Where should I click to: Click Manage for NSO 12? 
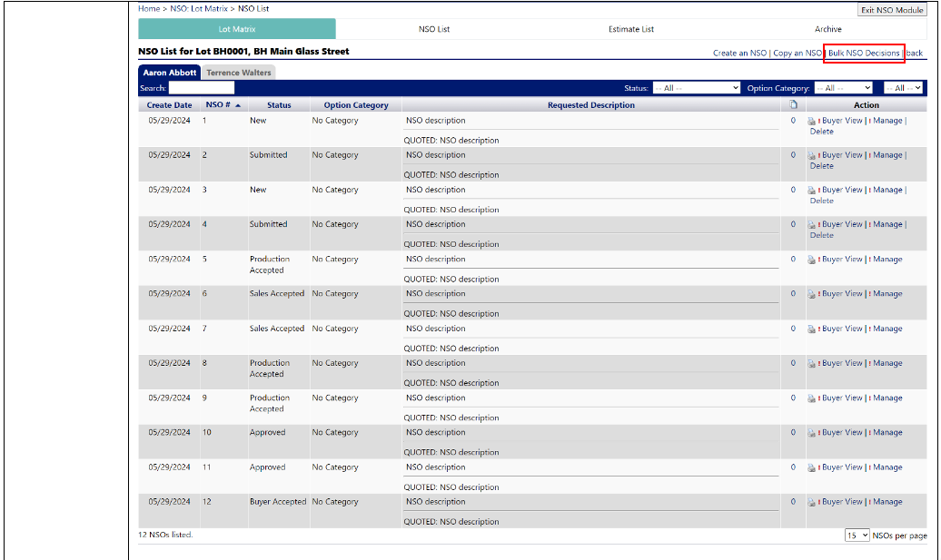pos(887,502)
